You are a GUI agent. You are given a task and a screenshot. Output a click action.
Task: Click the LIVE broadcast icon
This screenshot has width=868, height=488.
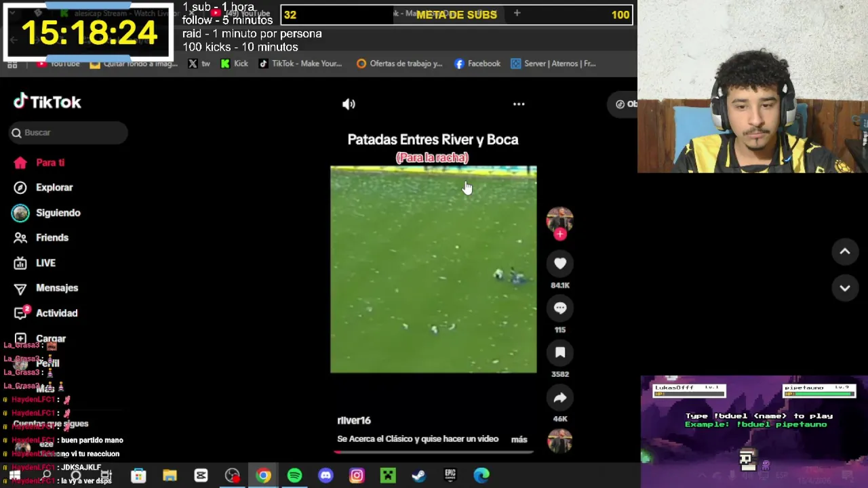point(20,263)
